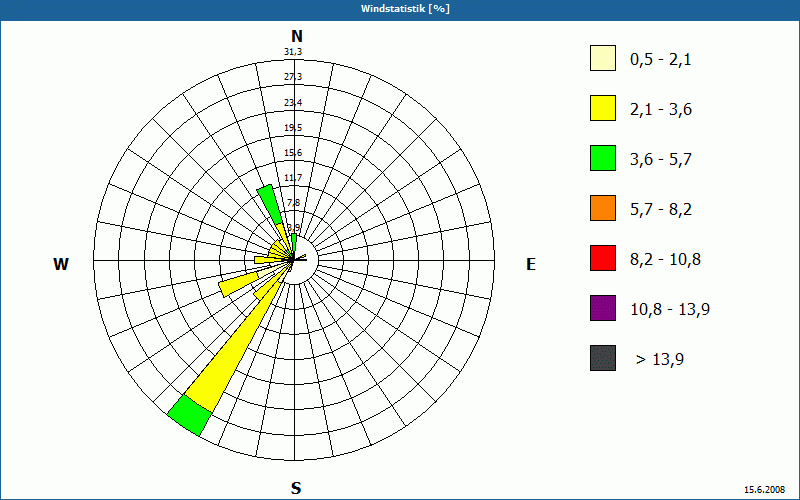Click the 2,1 - 3,6 yellow swatch
800x500 pixels.
(x=603, y=108)
